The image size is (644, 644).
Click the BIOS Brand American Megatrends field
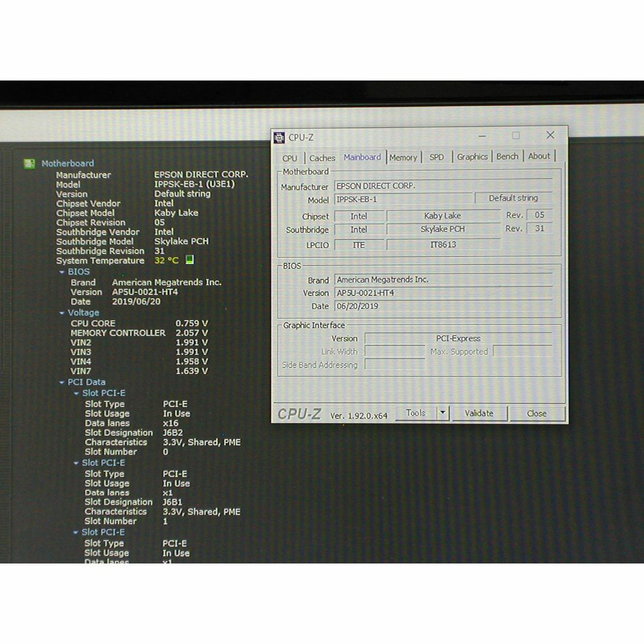(443, 280)
